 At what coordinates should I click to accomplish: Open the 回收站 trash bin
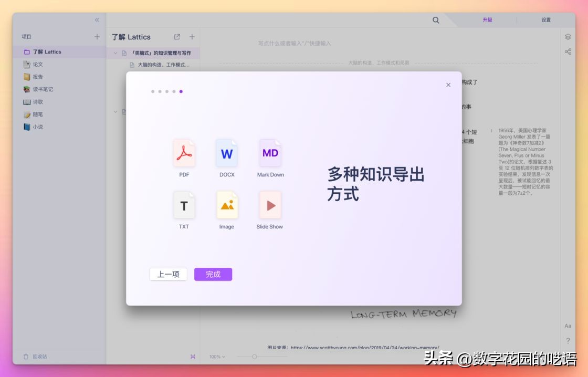pyautogui.click(x=35, y=357)
